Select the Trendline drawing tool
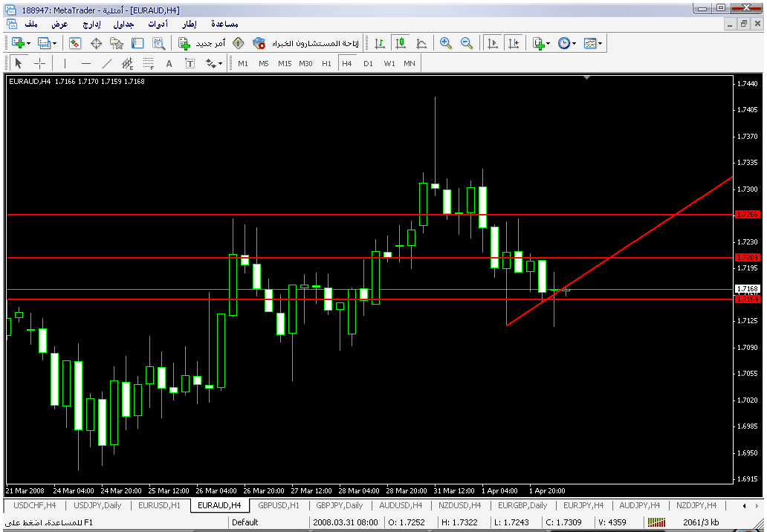Image resolution: width=767 pixels, height=532 pixels. point(107,63)
